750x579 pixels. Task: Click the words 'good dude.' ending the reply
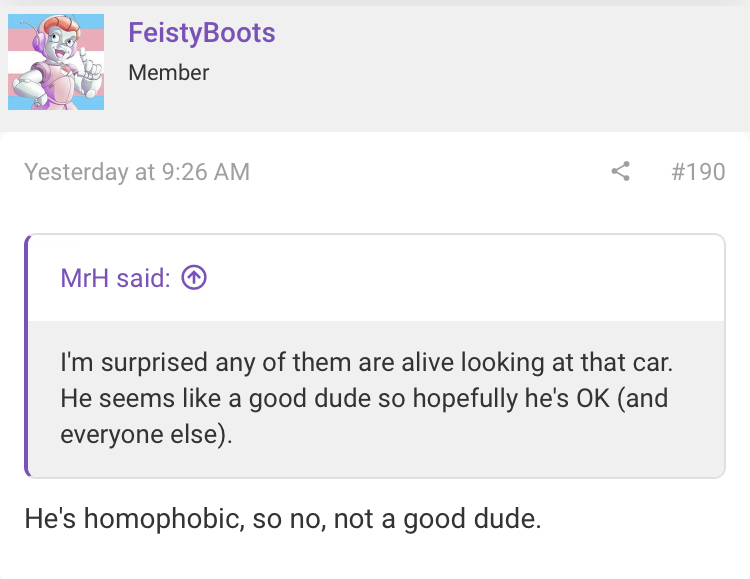[472, 519]
